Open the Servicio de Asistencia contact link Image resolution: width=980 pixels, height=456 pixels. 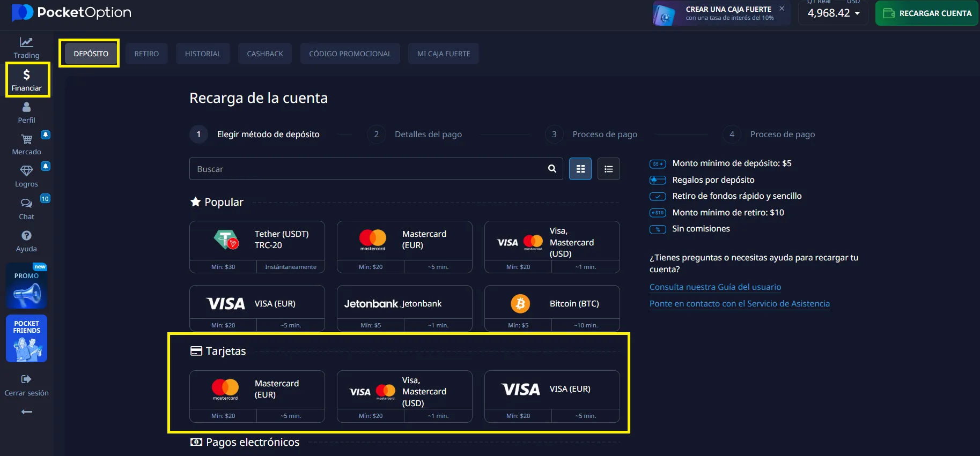click(x=740, y=303)
